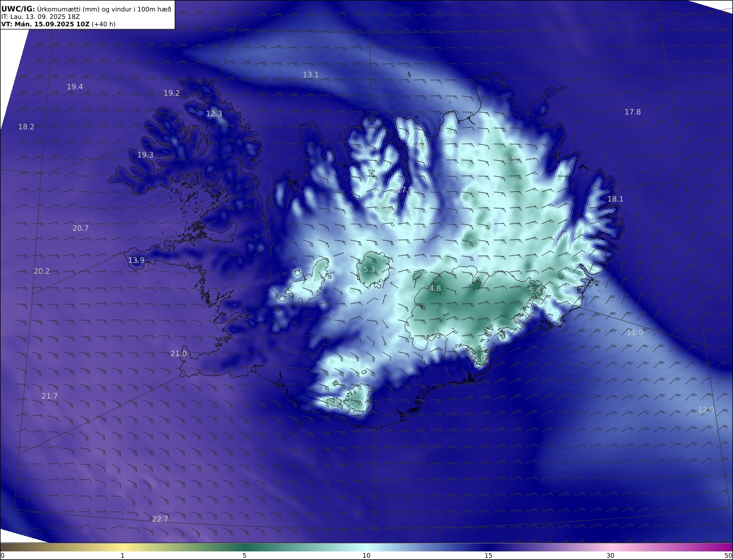Click the 21.7 value label
Image resolution: width=733 pixels, height=560 pixels.
(50, 396)
